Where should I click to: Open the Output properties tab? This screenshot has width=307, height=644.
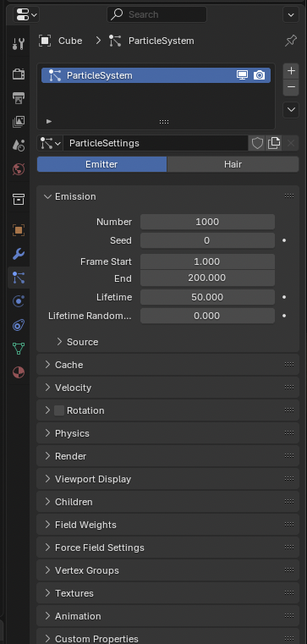tap(19, 98)
